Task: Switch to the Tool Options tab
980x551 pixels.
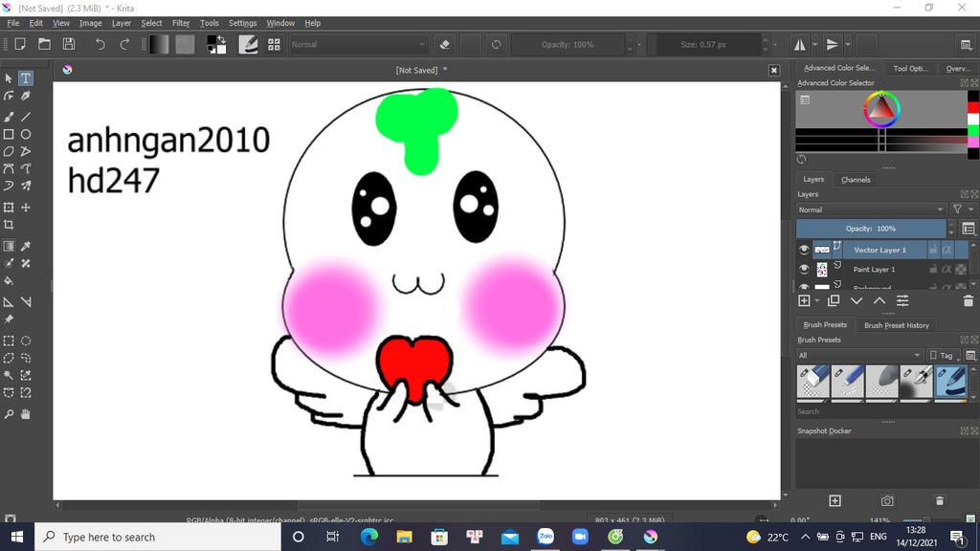Action: pos(910,68)
